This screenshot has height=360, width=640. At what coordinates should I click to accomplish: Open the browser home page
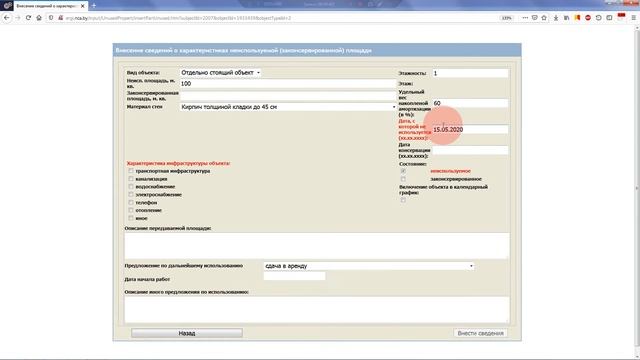point(39,18)
